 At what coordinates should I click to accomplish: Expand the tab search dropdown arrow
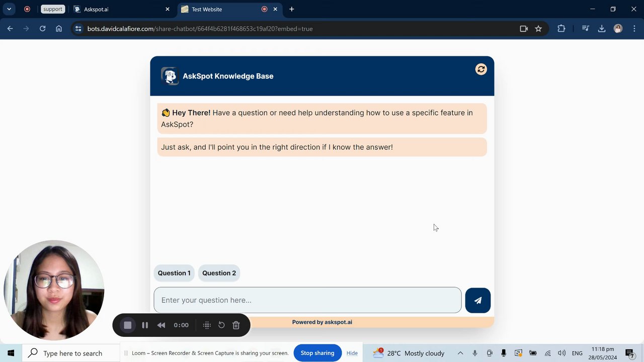coord(9,9)
